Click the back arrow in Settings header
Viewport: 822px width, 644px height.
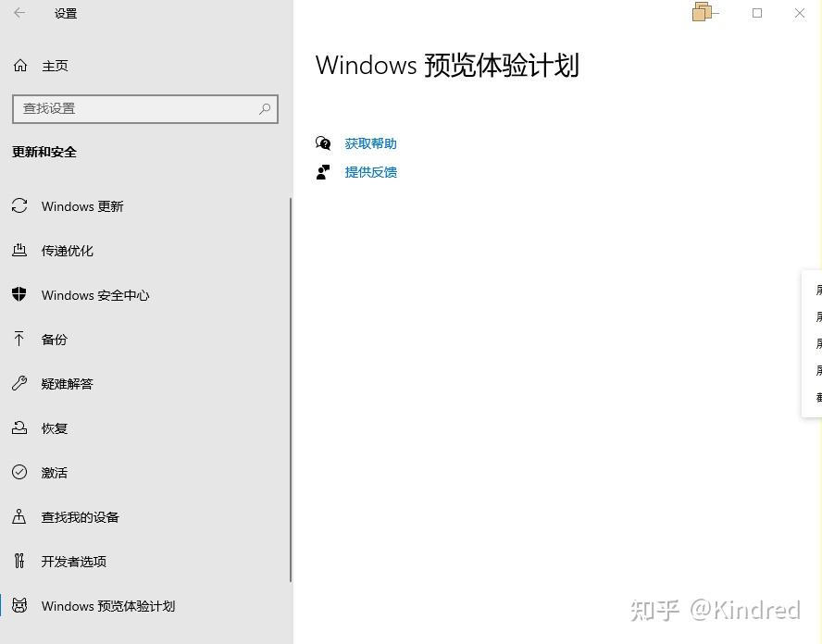pyautogui.click(x=19, y=13)
